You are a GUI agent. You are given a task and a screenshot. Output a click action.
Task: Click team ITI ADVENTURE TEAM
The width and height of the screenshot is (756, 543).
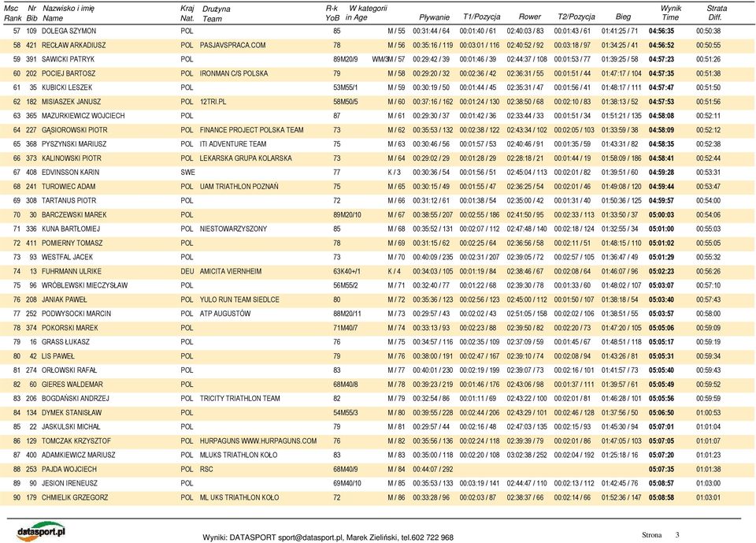point(233,144)
